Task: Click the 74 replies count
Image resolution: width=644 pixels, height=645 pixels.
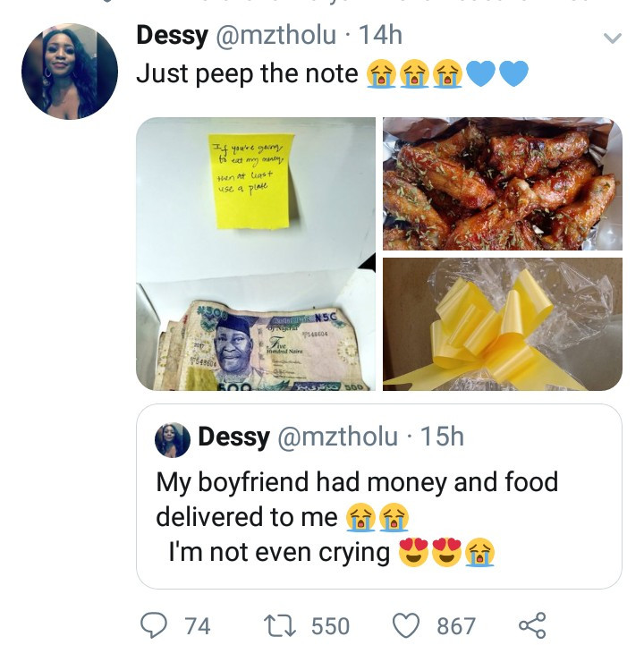Action: coord(197,624)
